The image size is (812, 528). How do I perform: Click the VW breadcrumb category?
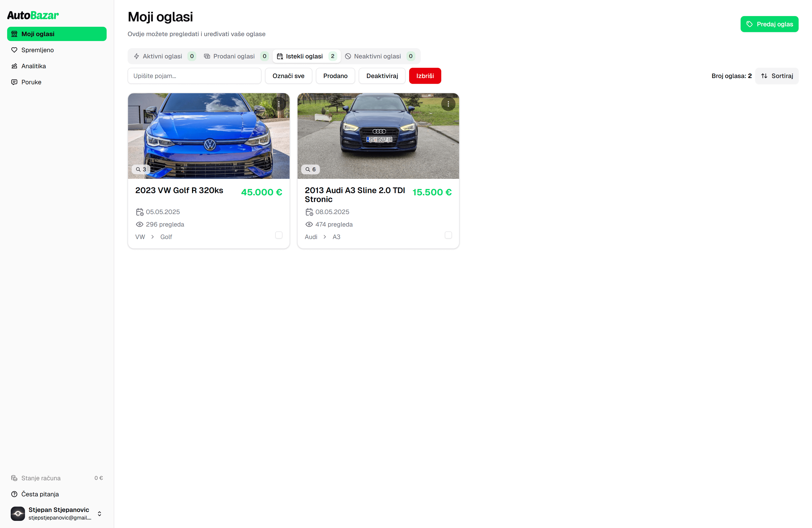click(140, 237)
